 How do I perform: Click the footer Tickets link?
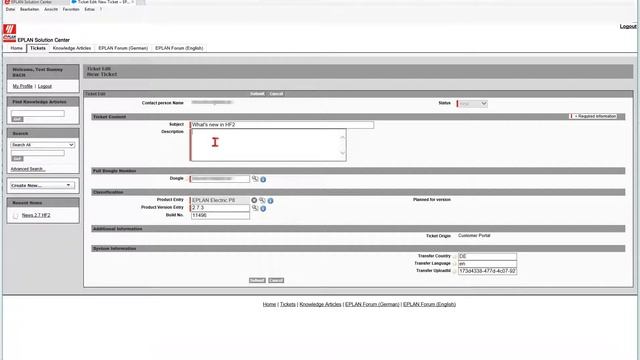coord(288,304)
